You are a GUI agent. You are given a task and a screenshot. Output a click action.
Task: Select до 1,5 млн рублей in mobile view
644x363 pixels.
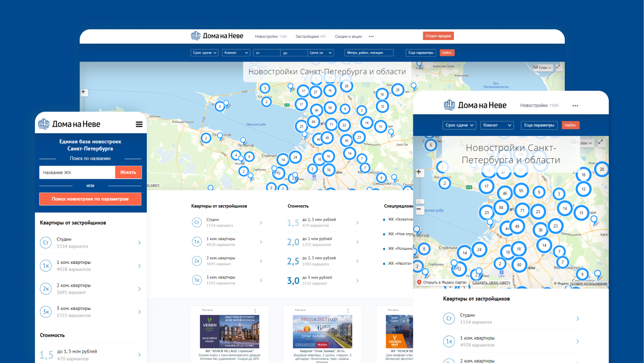click(x=91, y=355)
